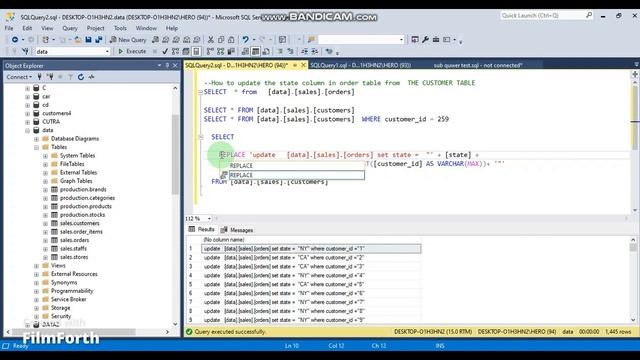Click the Cut scissors icon
This screenshot has width=640, height=360.
coord(211,40)
